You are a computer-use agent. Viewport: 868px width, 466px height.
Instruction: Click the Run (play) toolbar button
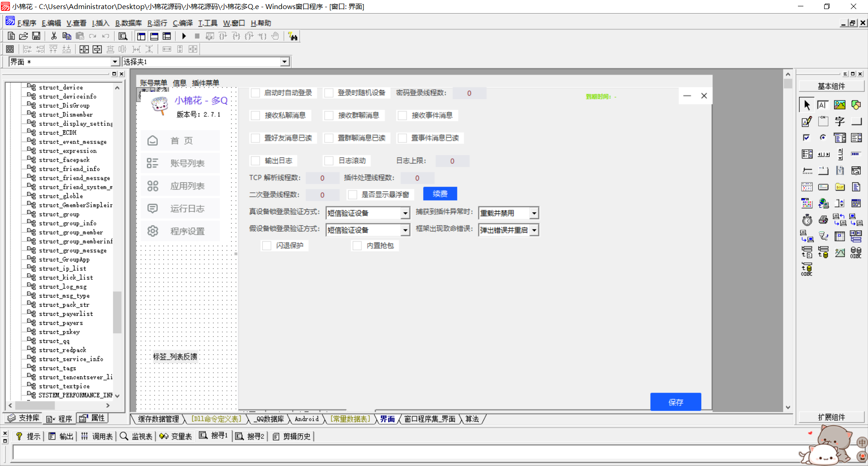coord(184,36)
